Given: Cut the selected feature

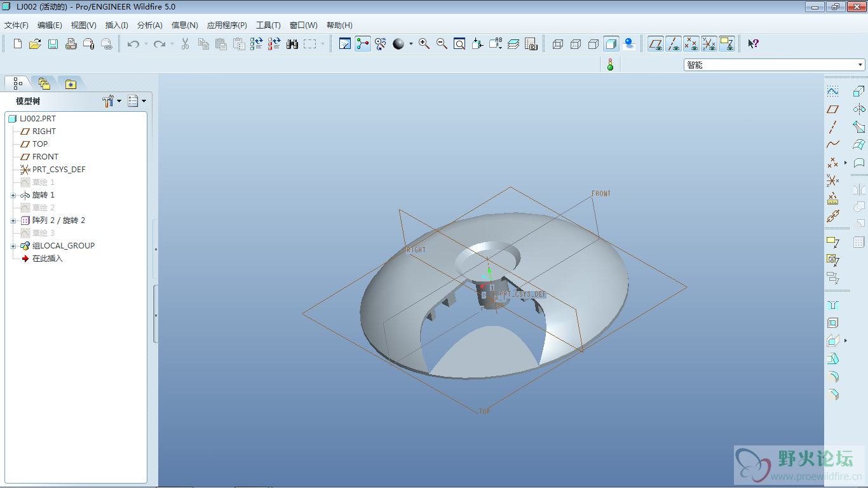Looking at the screenshot, I should point(185,44).
